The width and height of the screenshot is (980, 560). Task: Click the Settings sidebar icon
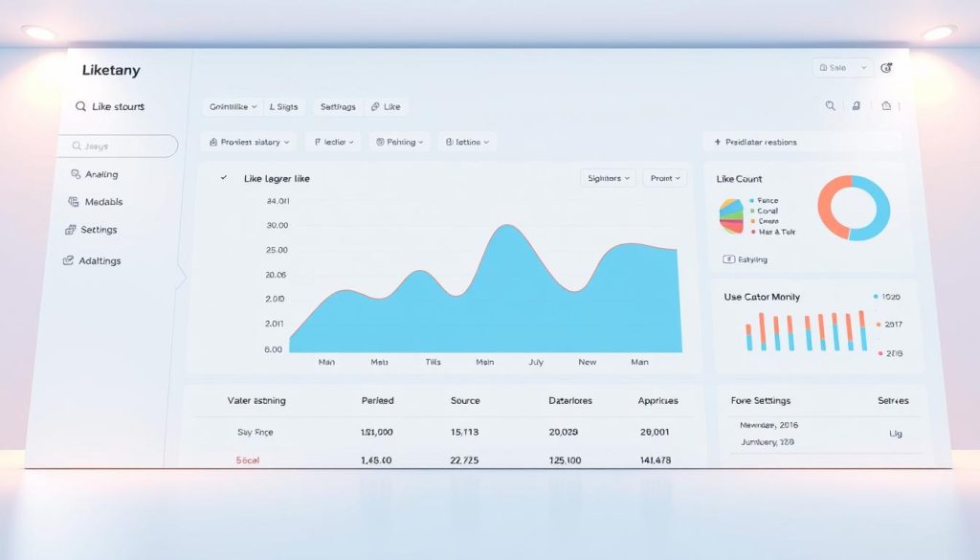point(70,230)
